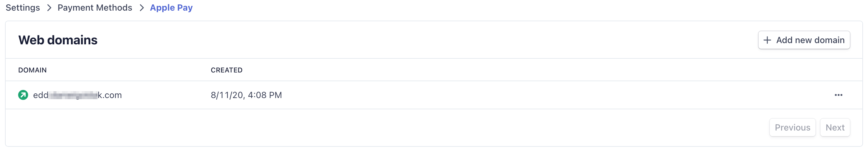Click the Web domains heading
The image size is (868, 153).
coord(58,40)
